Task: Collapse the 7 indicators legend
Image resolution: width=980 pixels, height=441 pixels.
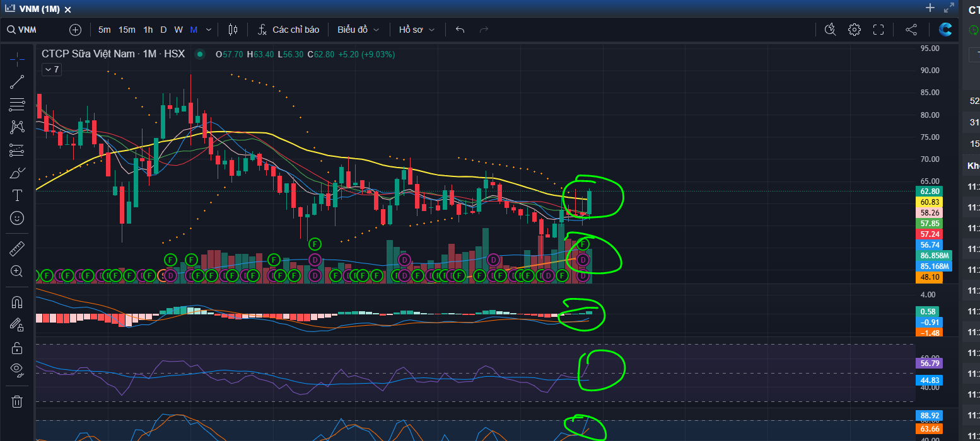Action: (x=51, y=70)
